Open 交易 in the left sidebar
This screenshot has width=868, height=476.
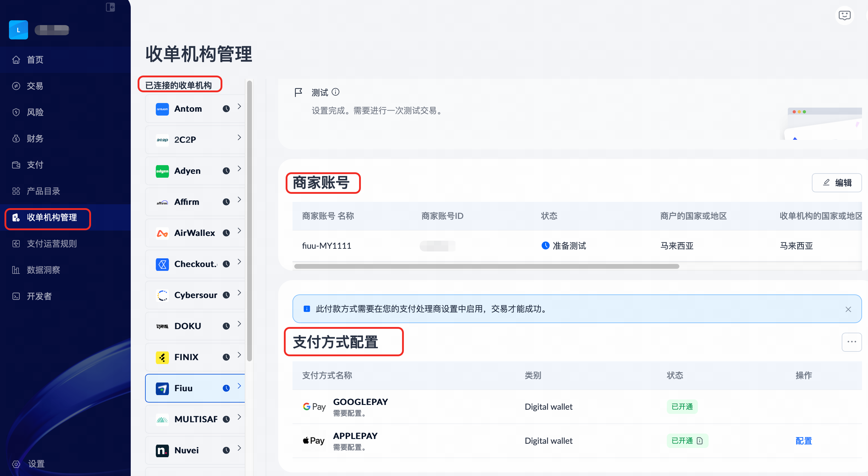pos(35,86)
